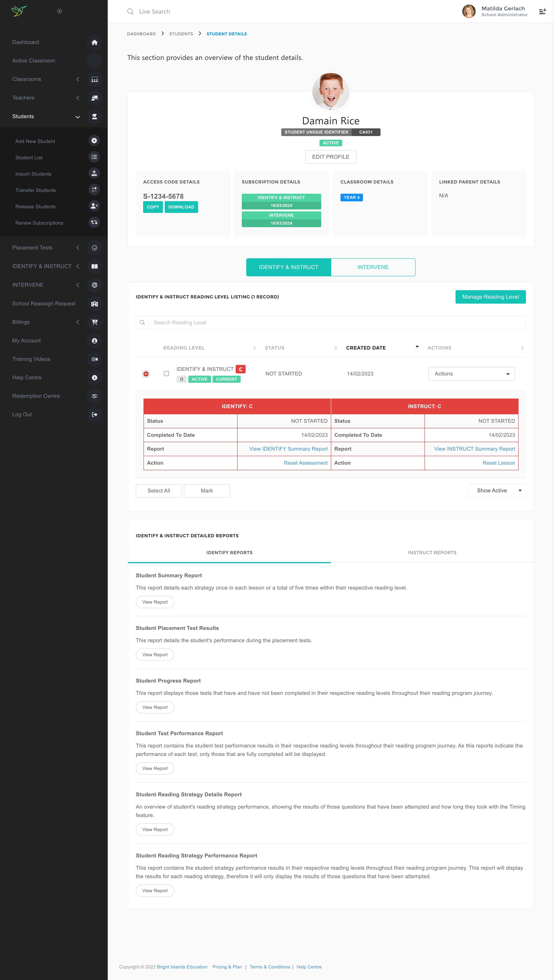Open the Actions dropdown in the reading level row
Image resolution: width=554 pixels, height=980 pixels.
point(471,374)
